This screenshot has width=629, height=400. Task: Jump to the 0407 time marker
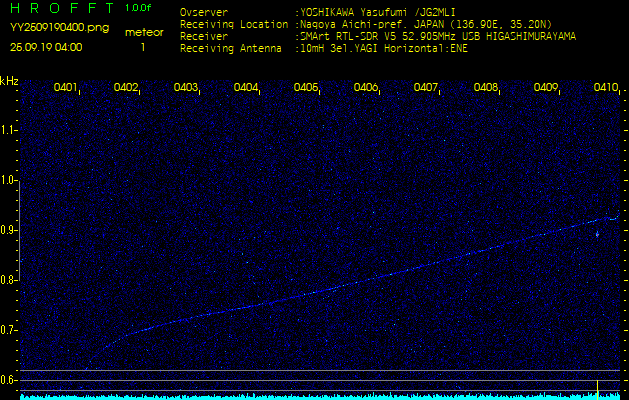pos(426,88)
